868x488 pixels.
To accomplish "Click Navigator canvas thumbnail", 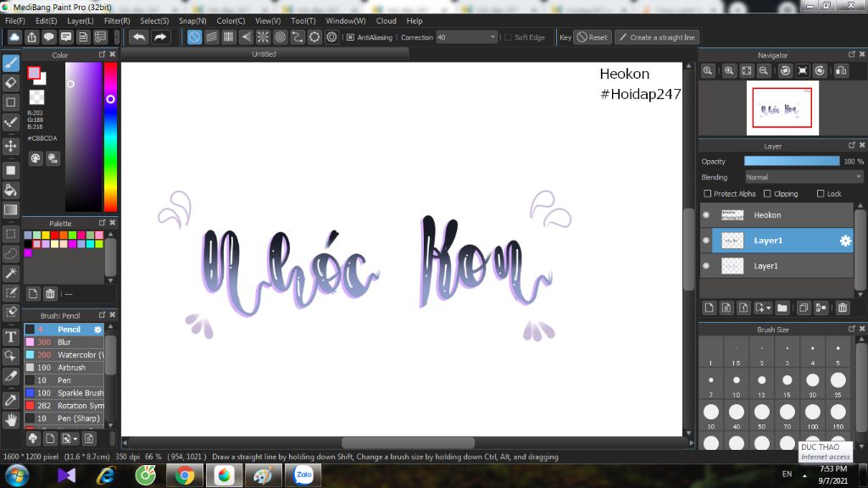I will point(782,108).
